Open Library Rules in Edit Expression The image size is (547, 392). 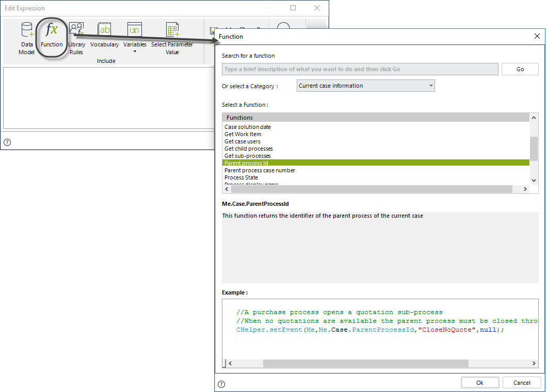coord(76,38)
